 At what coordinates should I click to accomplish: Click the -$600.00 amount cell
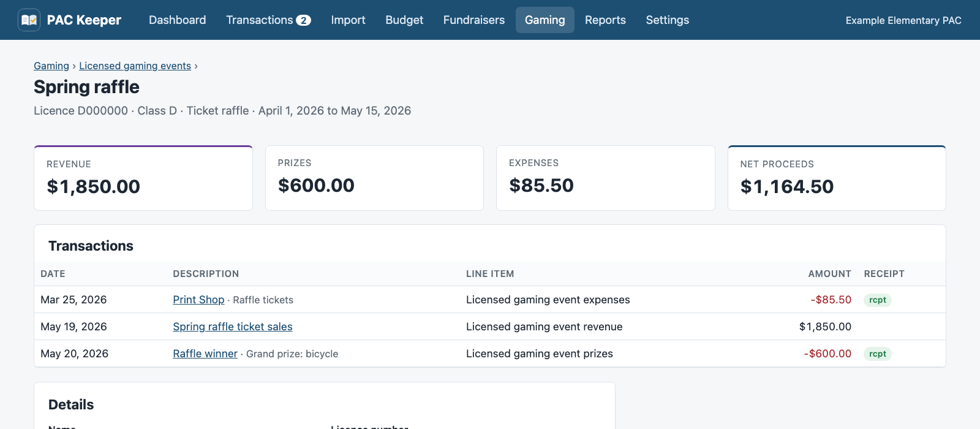coord(827,354)
